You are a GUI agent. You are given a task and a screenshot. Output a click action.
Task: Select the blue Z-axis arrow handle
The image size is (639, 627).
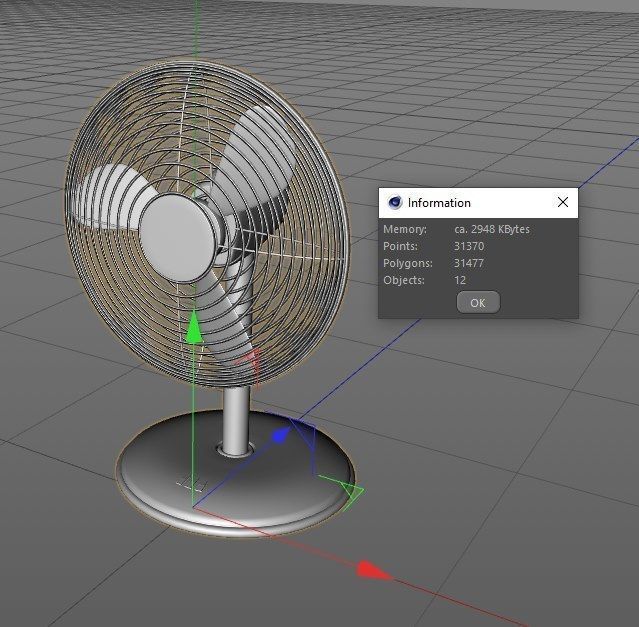(x=280, y=436)
